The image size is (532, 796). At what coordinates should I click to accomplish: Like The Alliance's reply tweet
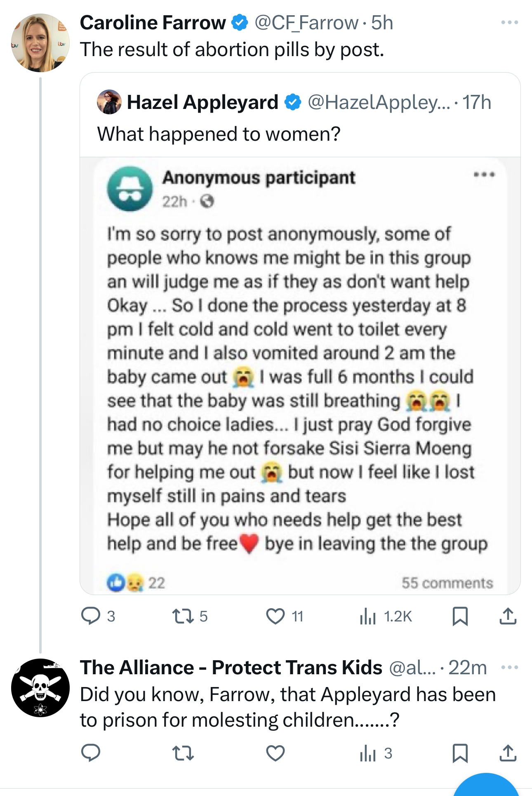pos(275,753)
